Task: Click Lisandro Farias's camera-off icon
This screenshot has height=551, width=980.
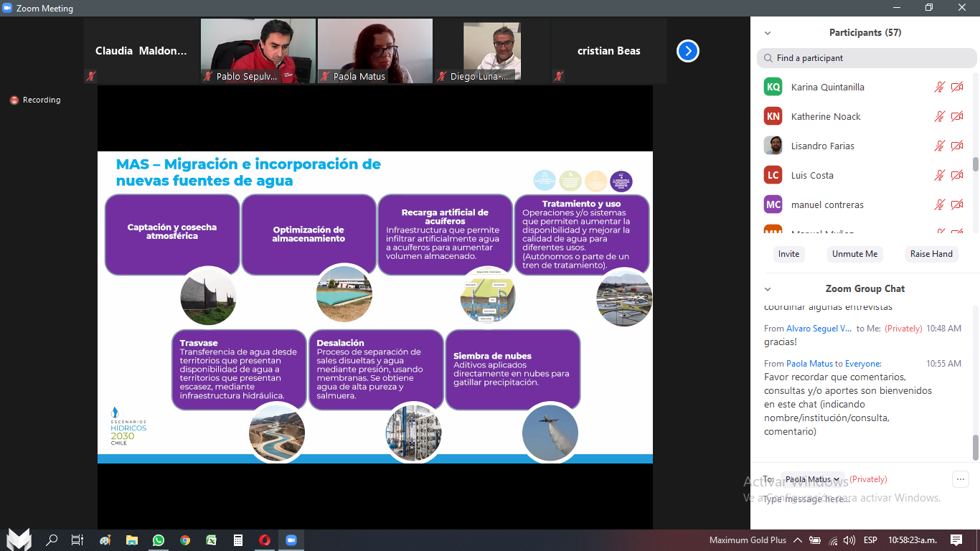Action: pyautogui.click(x=957, y=146)
